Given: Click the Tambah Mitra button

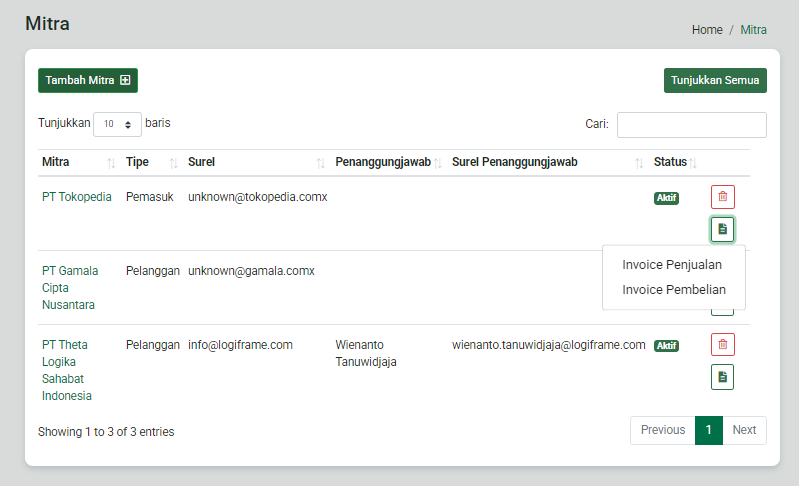Looking at the screenshot, I should [88, 80].
